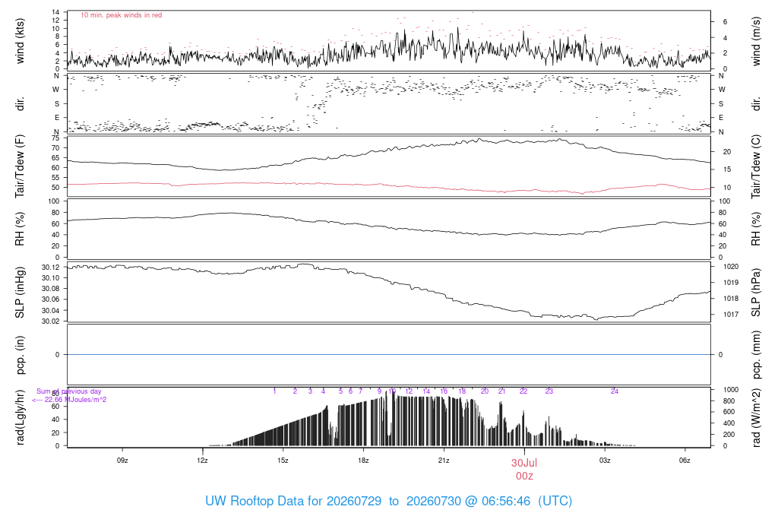The height and width of the screenshot is (532, 778).
Task: Click the '06z' time tick label
Action: 685,461
